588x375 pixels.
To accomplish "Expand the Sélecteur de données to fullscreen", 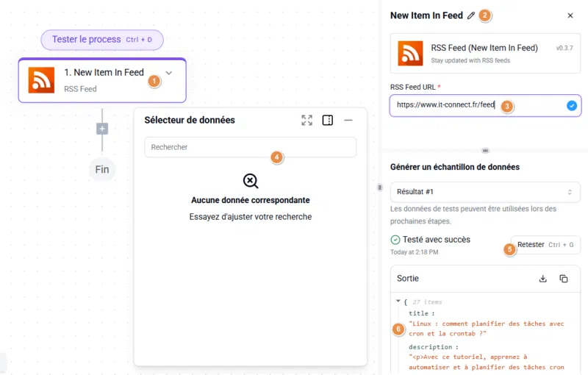I will coord(306,120).
